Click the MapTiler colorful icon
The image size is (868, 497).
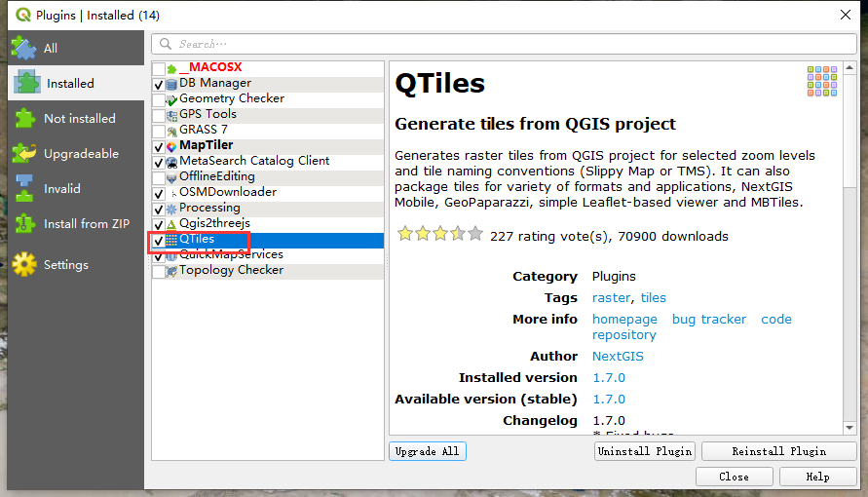[x=171, y=146]
